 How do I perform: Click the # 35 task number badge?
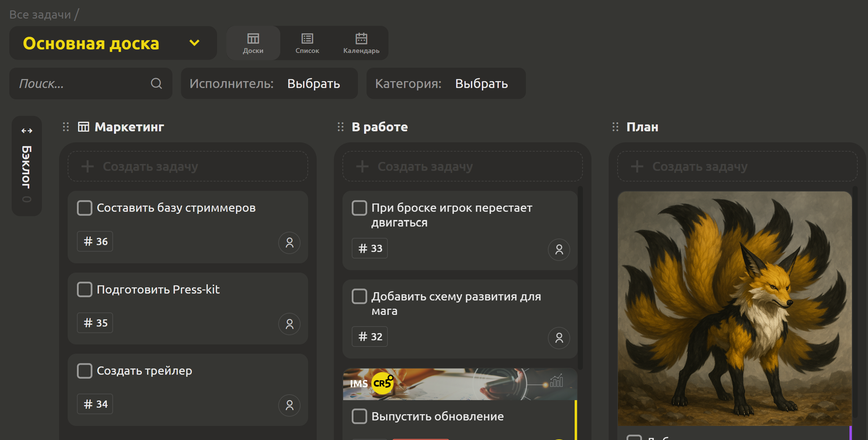click(x=95, y=323)
